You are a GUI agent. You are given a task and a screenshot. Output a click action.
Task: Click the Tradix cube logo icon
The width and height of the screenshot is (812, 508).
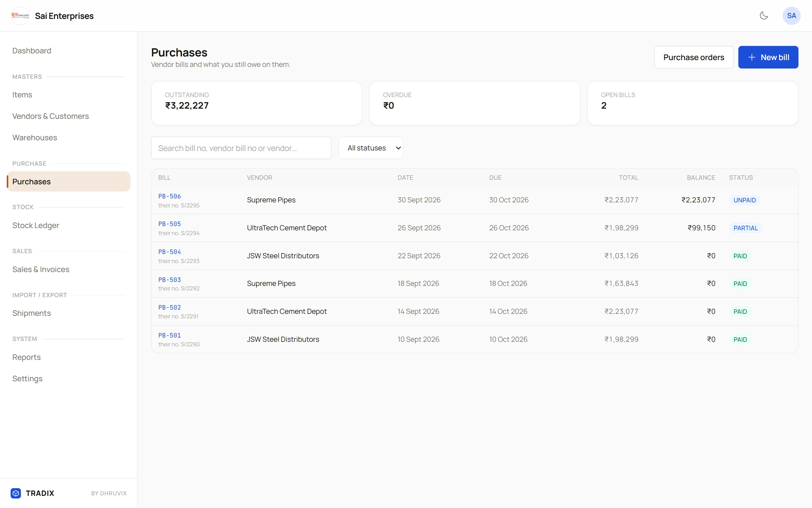point(16,493)
